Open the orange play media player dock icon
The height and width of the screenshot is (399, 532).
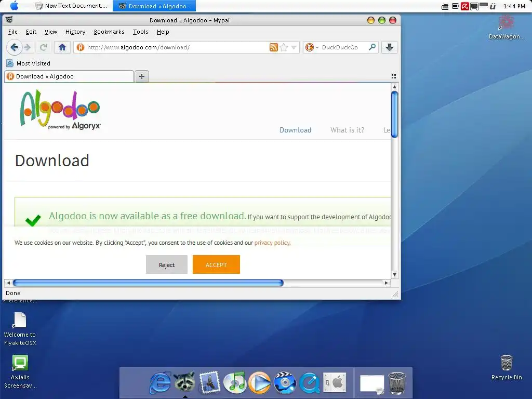(260, 382)
